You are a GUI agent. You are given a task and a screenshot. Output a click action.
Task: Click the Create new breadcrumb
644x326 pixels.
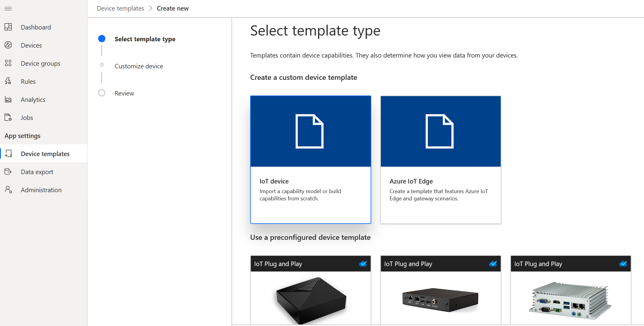click(173, 8)
